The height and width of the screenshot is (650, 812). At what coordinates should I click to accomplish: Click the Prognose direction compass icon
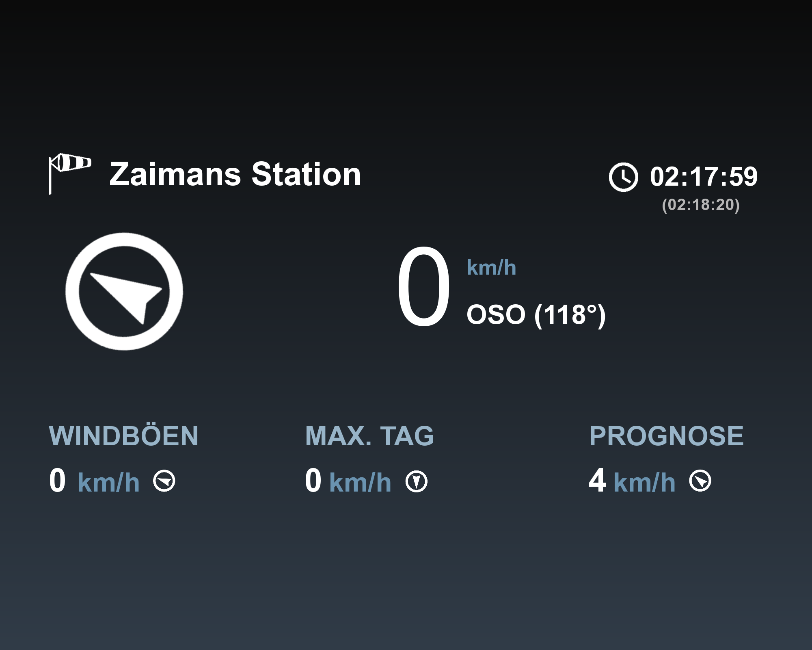coord(700,481)
